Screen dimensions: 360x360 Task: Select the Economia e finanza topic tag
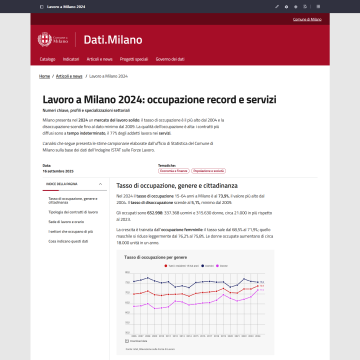click(174, 171)
